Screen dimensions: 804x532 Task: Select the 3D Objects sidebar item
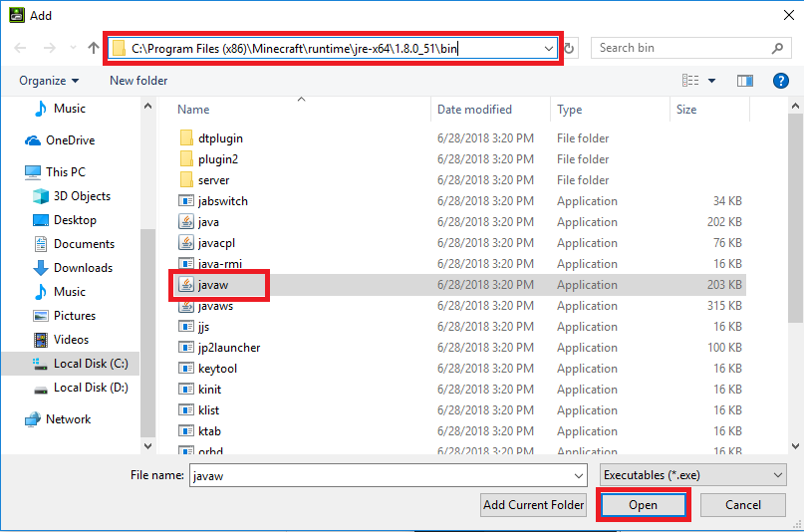point(82,196)
